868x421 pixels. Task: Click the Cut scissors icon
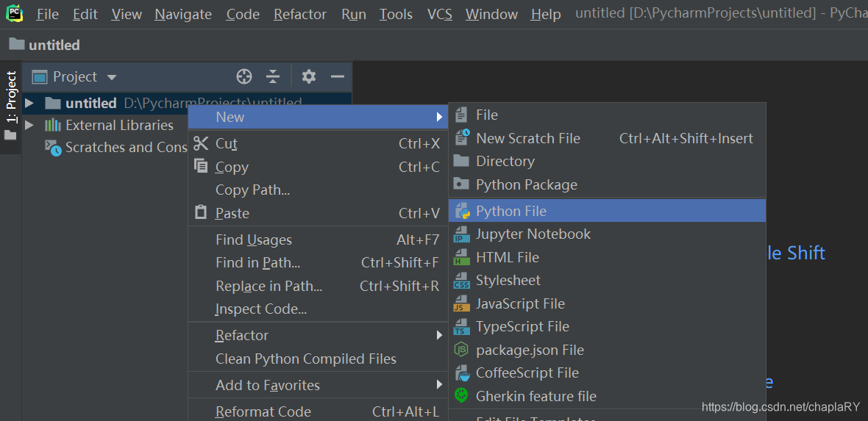pos(200,143)
